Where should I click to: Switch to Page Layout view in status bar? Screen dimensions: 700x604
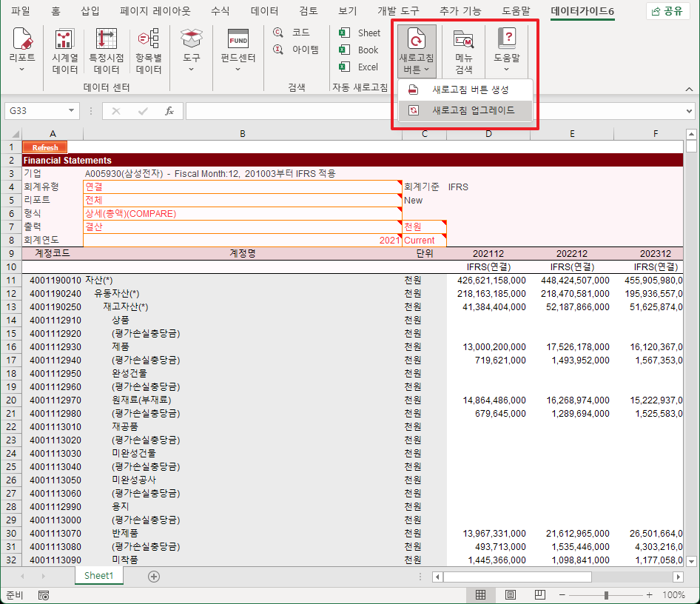coord(511,595)
